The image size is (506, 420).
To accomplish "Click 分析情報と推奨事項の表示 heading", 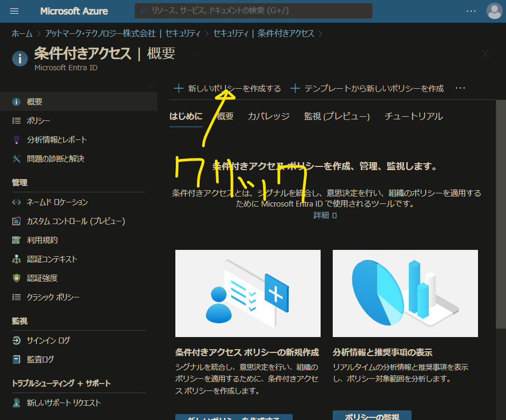I will [x=382, y=352].
